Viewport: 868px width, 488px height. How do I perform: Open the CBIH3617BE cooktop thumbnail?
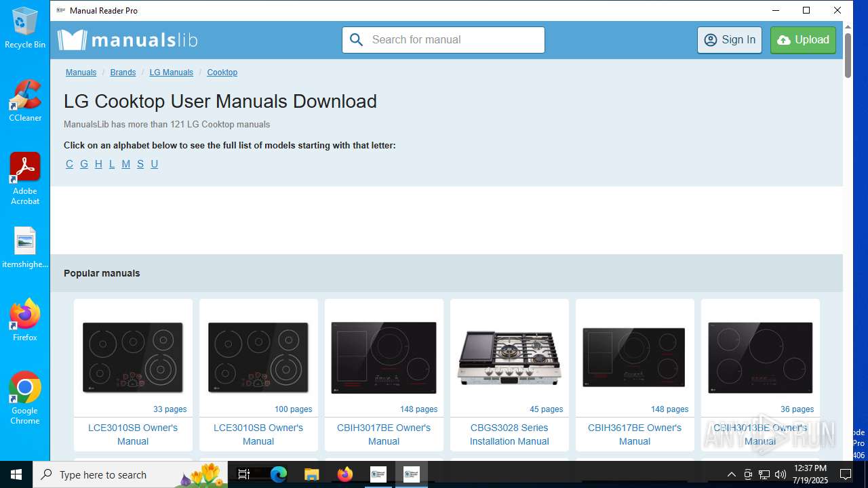(x=635, y=357)
